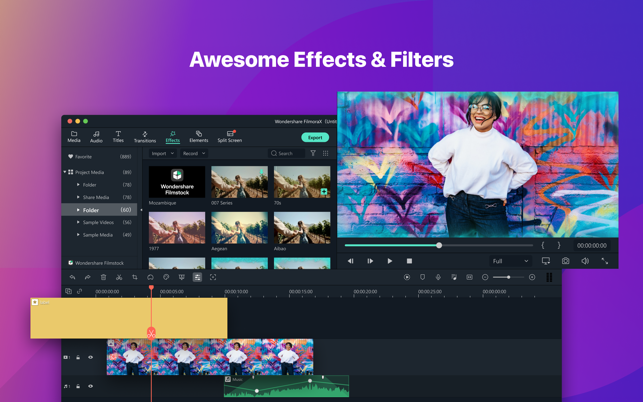Click the render preview circle icon

pos(407,277)
